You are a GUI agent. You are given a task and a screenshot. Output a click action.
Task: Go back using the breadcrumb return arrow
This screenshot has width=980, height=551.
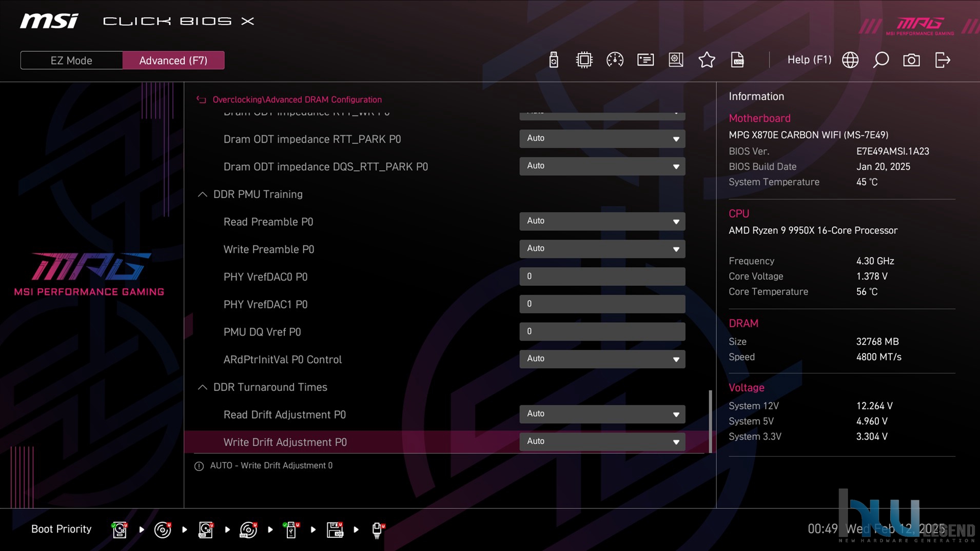[201, 100]
